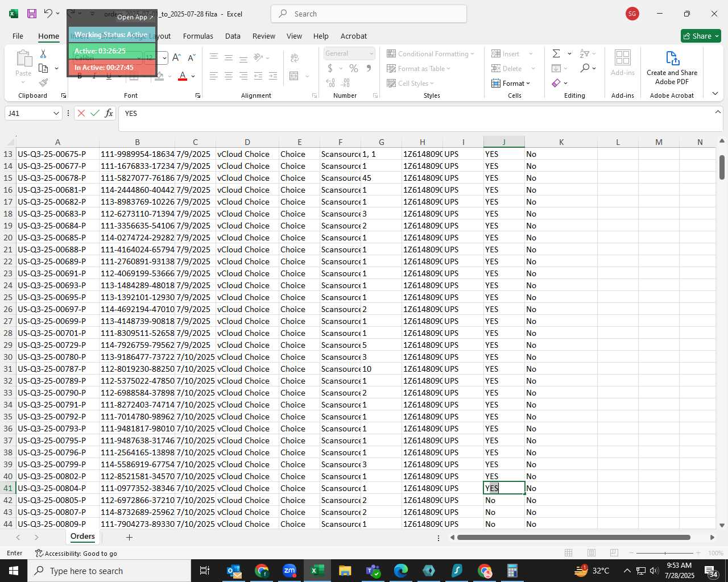
Task: Toggle Align Left in Alignment group
Action: pos(213,76)
